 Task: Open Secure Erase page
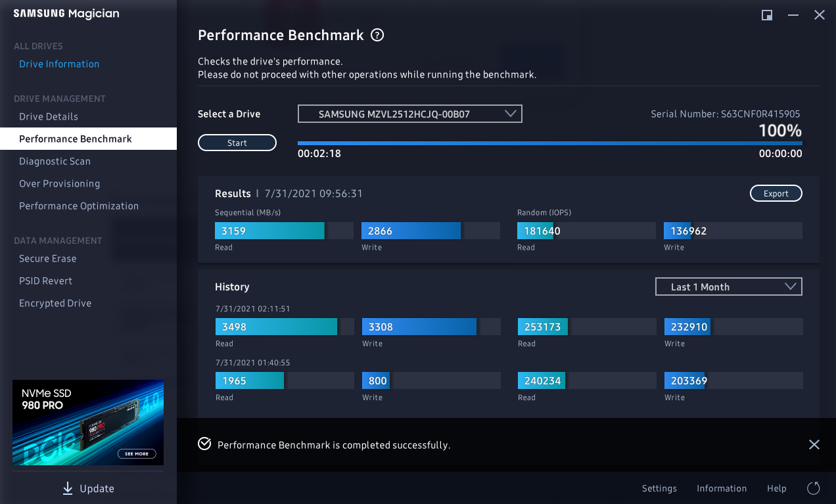[x=47, y=258]
